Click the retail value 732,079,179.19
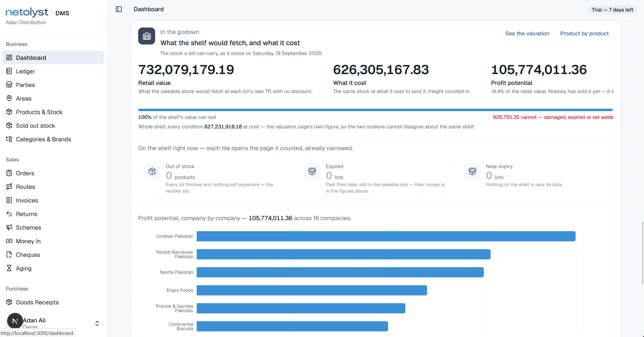The height and width of the screenshot is (337, 644). pos(186,70)
